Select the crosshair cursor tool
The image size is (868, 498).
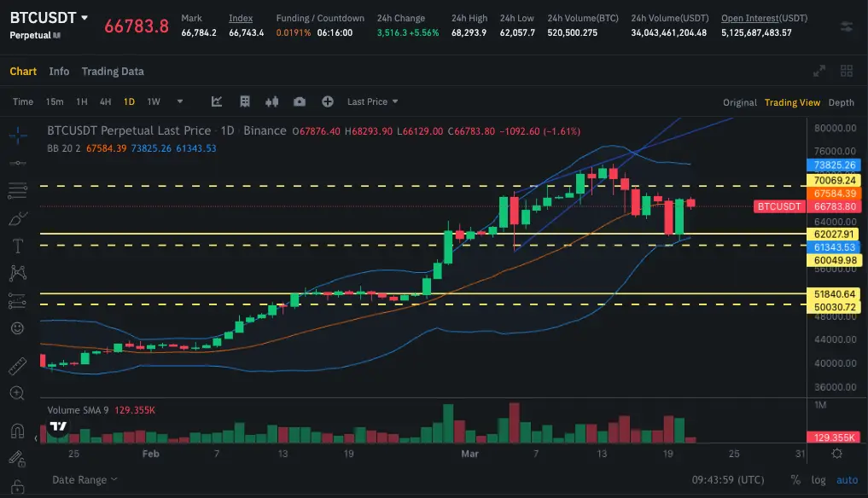(x=17, y=135)
